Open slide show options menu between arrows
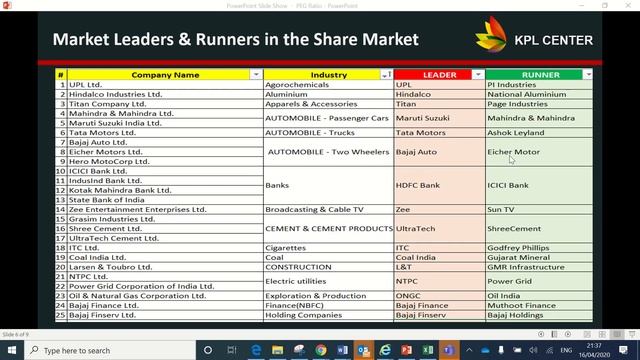 coord(554,334)
